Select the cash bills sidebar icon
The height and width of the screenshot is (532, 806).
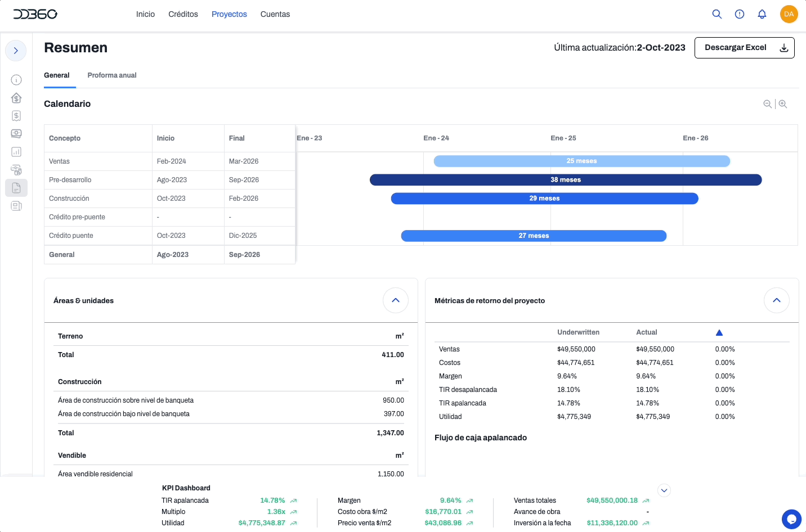(16, 134)
